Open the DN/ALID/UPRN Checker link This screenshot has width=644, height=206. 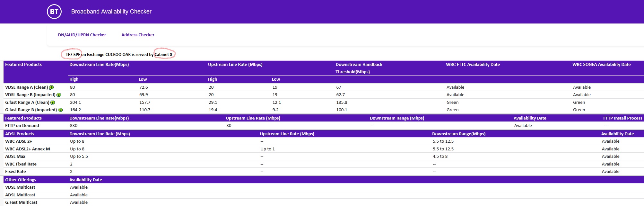(82, 35)
